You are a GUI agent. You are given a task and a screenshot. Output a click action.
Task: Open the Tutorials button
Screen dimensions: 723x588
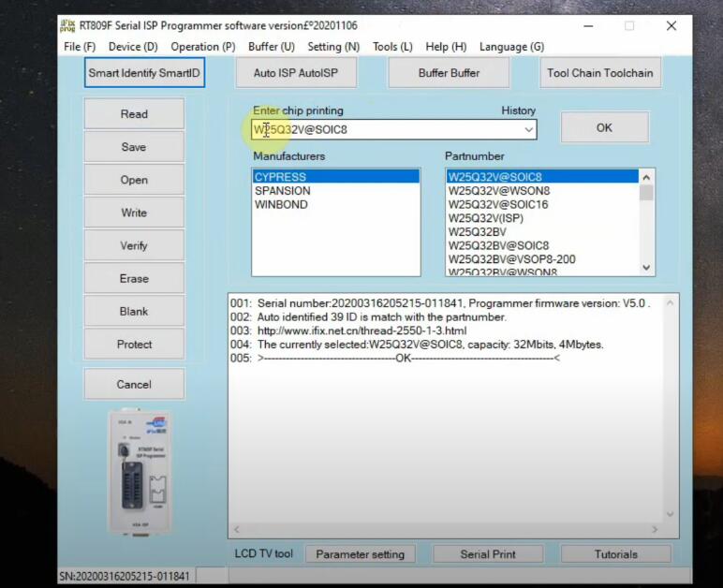[615, 554]
